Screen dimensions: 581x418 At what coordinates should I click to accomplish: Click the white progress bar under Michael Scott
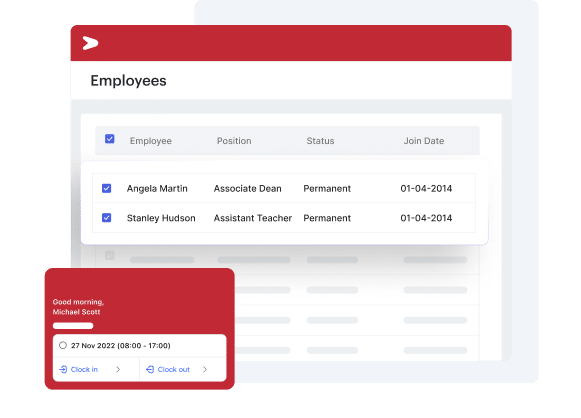73,326
